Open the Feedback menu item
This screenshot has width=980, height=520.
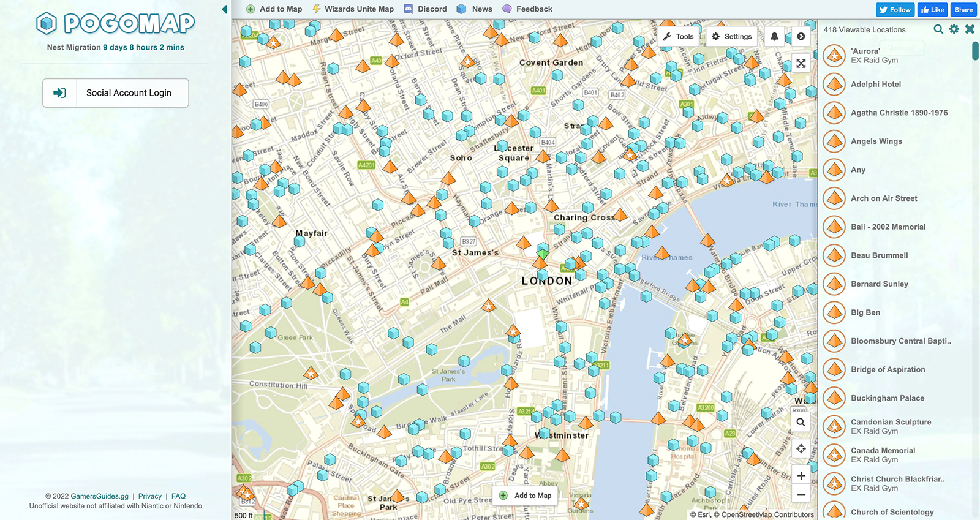point(527,9)
